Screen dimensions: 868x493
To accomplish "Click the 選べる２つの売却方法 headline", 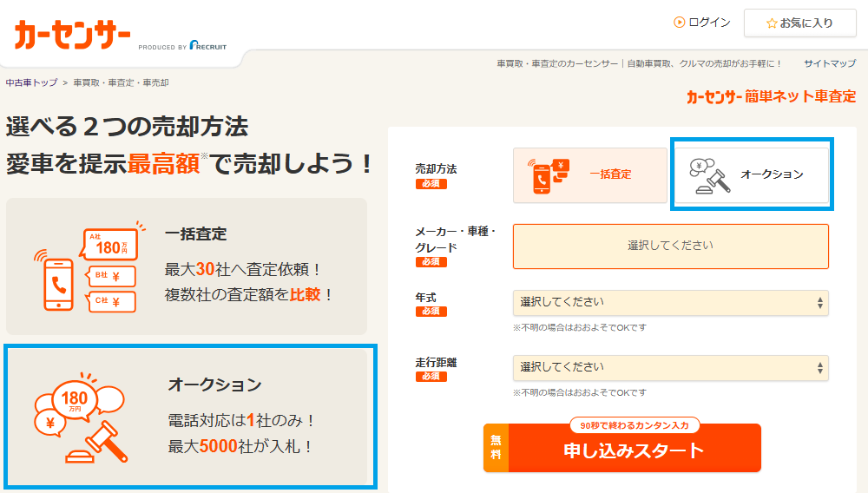I will pos(127,127).
